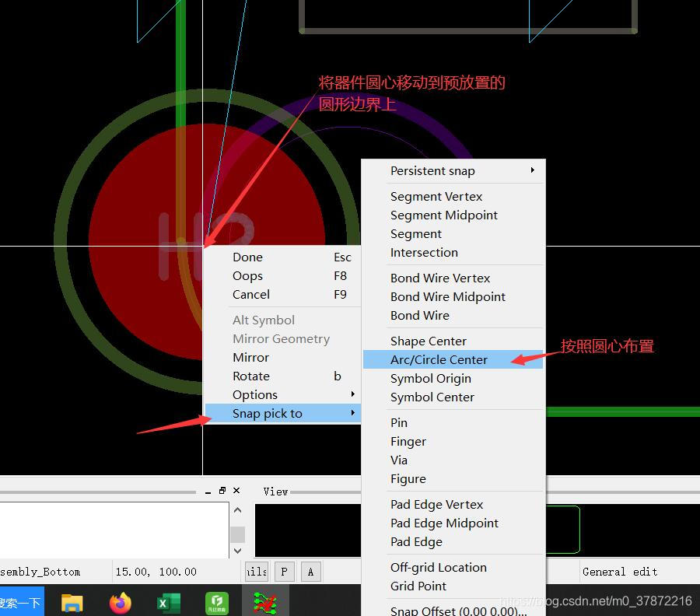Switch to the PCB editor taskbar icon

coord(265,603)
